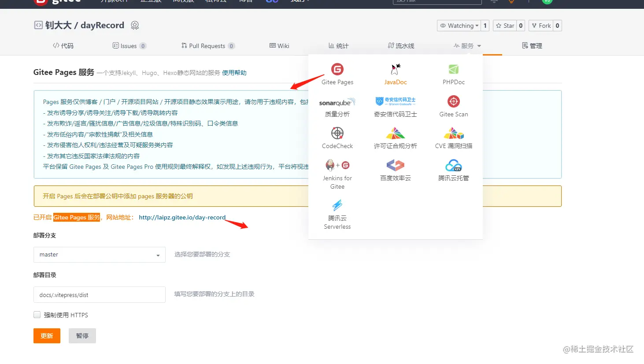Open 许可证合规分析 service icon
This screenshot has width=644, height=364.
click(x=396, y=133)
